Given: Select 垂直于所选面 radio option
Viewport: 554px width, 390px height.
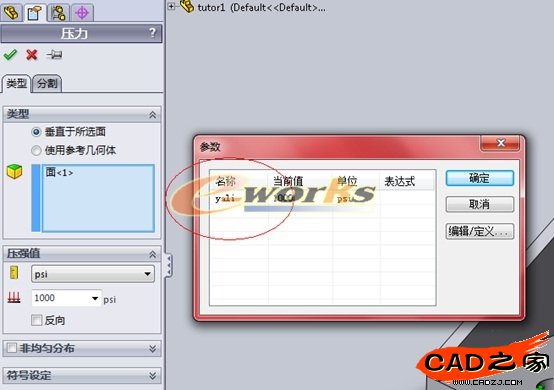Looking at the screenshot, I should pos(36,132).
